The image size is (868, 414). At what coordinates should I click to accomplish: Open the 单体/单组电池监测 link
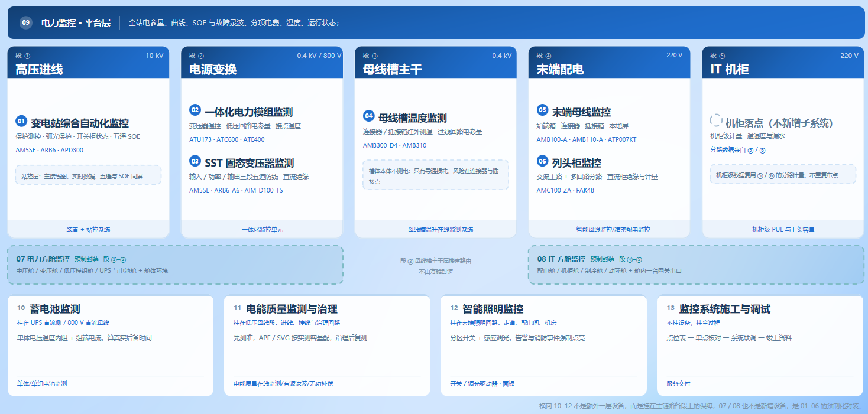tap(42, 384)
